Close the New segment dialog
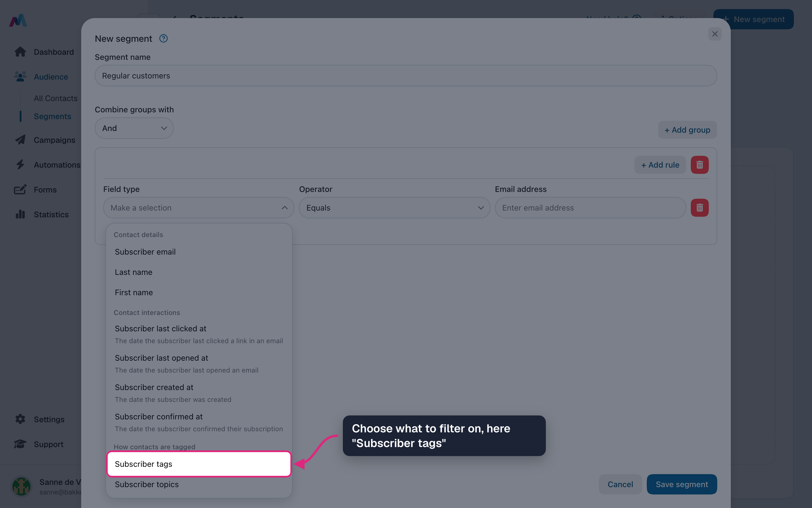 tap(715, 34)
